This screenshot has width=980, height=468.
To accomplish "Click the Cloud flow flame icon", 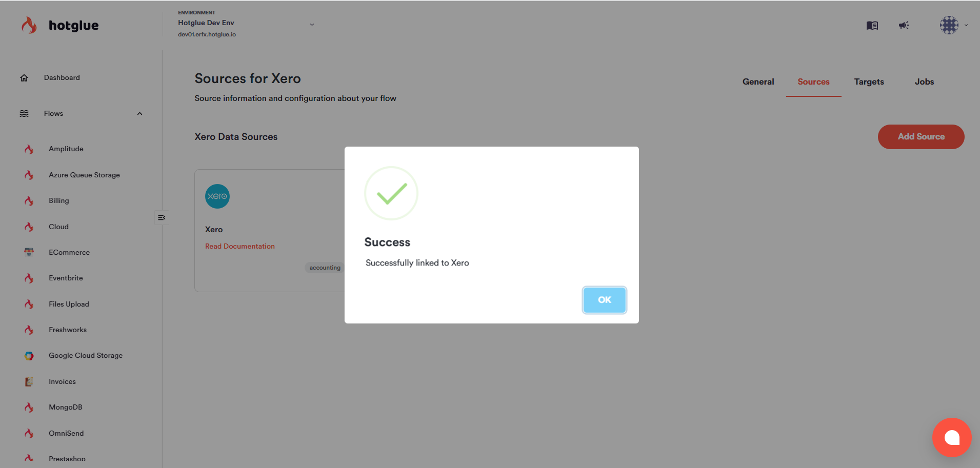I will [29, 227].
